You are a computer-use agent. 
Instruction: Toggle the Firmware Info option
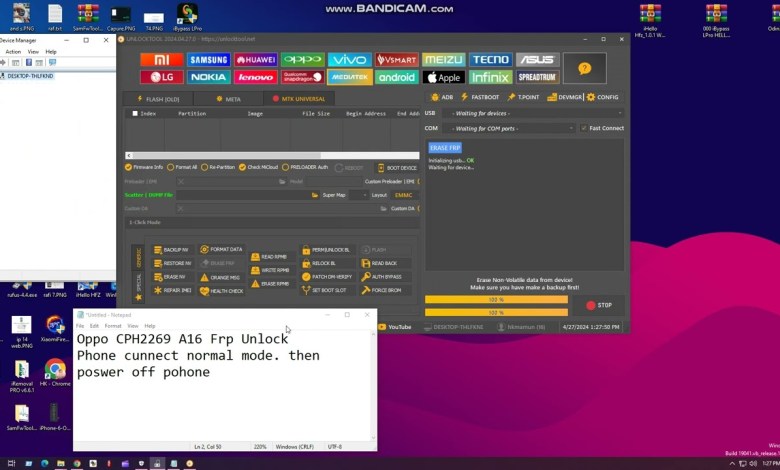click(129, 167)
